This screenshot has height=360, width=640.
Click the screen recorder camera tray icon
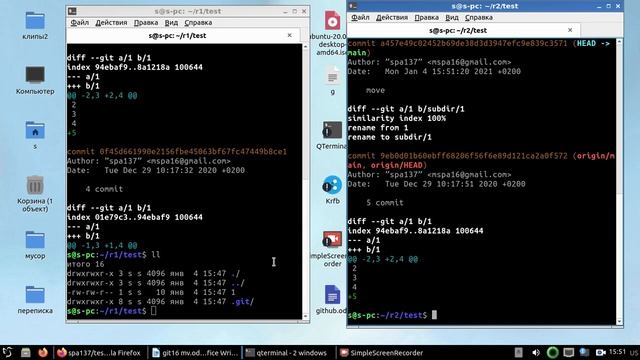600,352
